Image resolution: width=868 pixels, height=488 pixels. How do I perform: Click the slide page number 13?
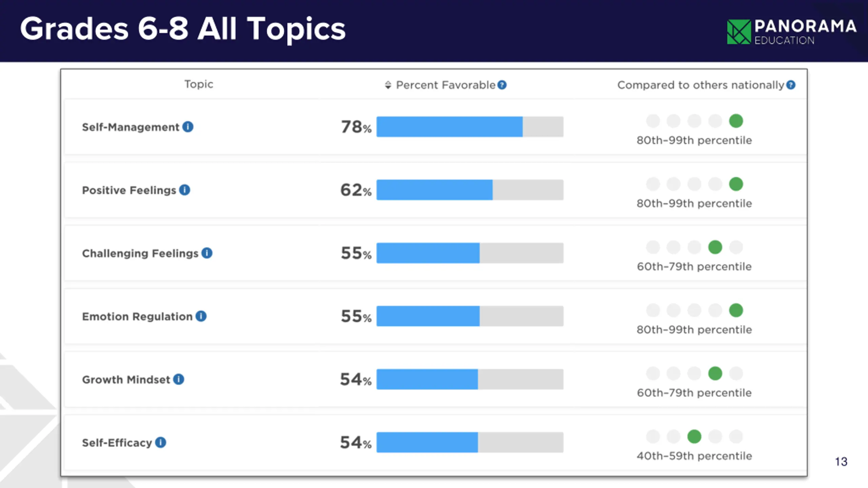tap(841, 462)
